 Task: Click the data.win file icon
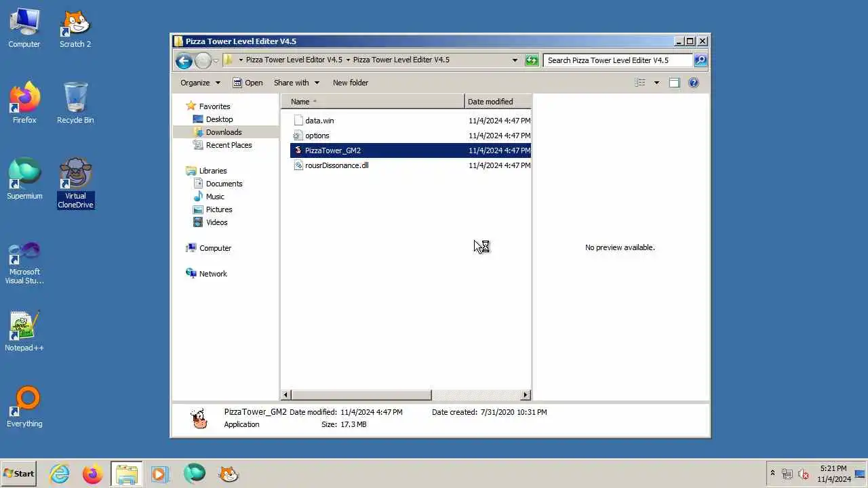pyautogui.click(x=298, y=121)
